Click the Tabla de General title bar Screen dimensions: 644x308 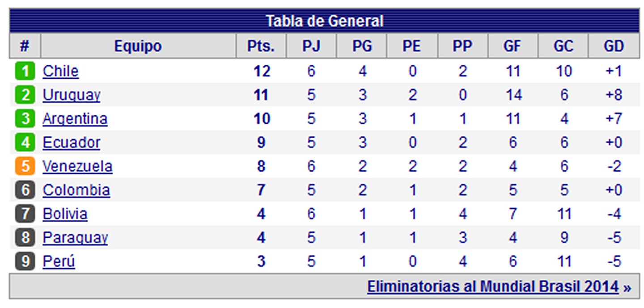(x=324, y=21)
